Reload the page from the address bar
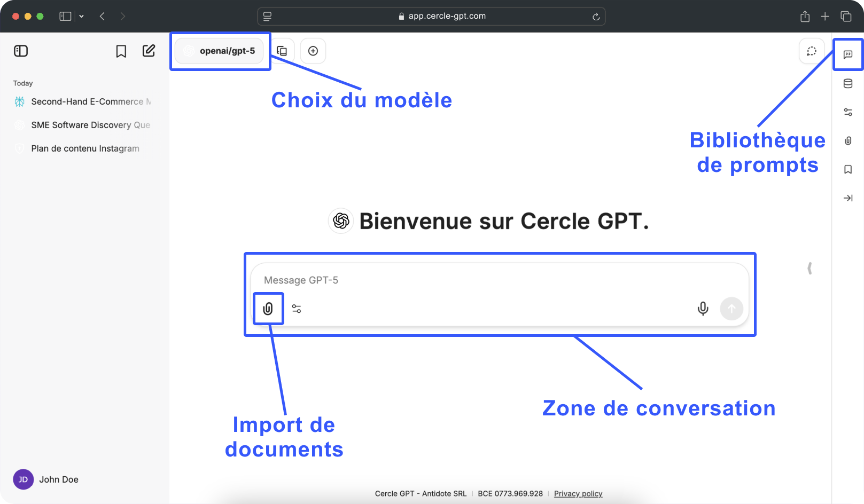864x504 pixels. (596, 17)
